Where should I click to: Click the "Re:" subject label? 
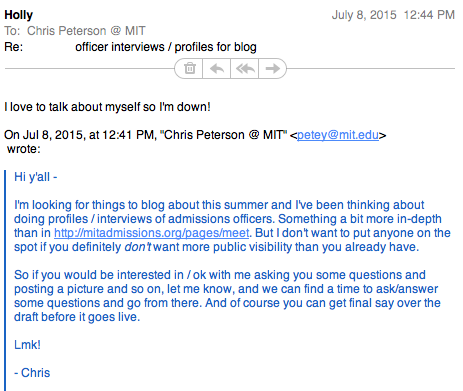[13, 47]
